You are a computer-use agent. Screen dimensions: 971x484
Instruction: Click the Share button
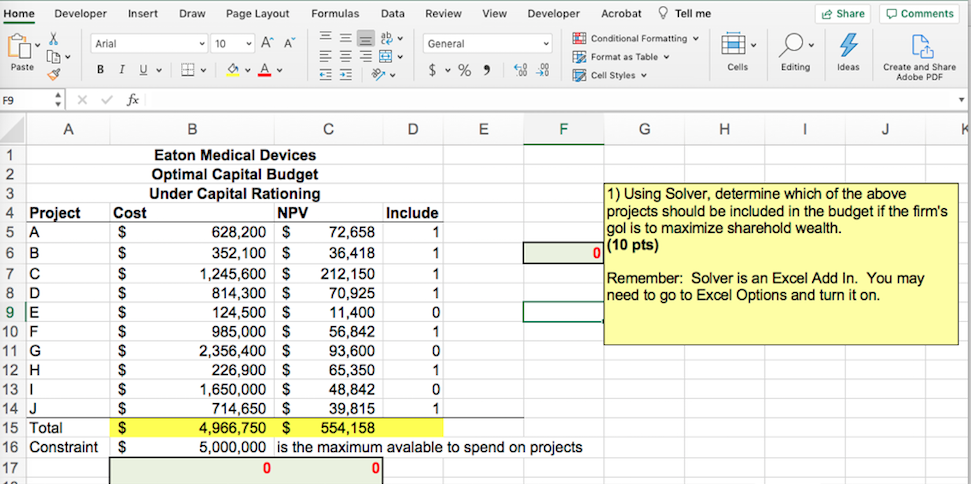(x=843, y=14)
